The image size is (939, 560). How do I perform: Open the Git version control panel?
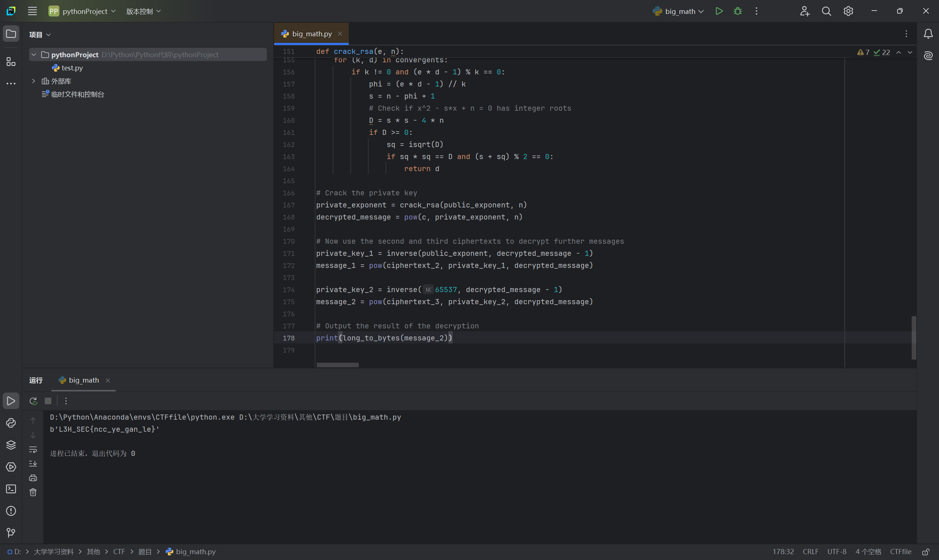[11, 533]
